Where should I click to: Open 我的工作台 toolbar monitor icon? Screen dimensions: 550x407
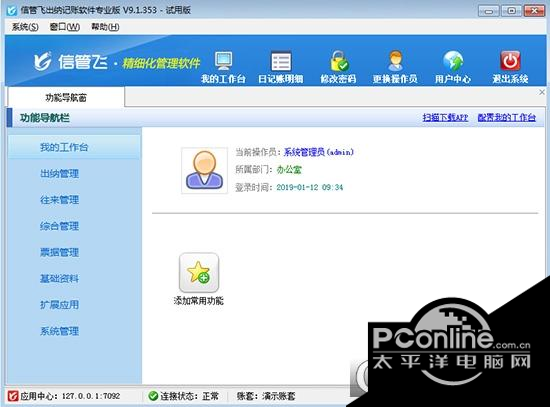coord(223,61)
